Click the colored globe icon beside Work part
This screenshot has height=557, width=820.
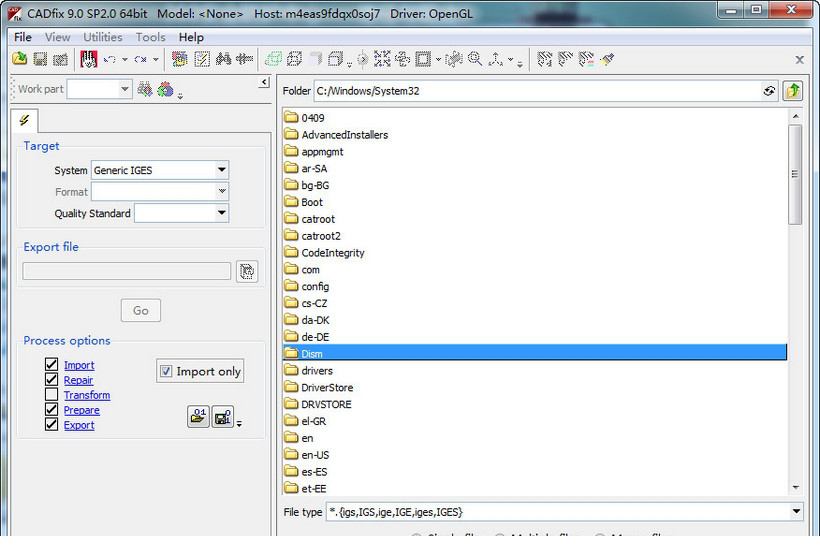pyautogui.click(x=165, y=89)
